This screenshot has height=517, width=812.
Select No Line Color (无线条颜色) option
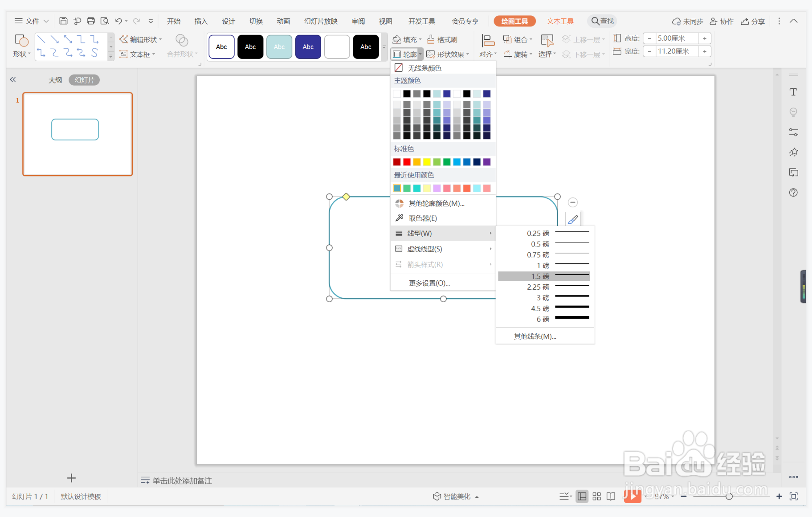tap(443, 68)
